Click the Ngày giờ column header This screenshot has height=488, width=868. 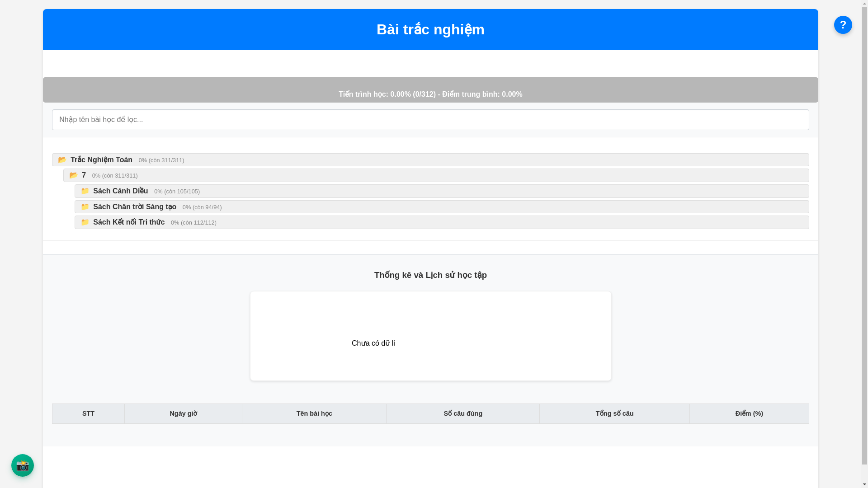coord(183,413)
